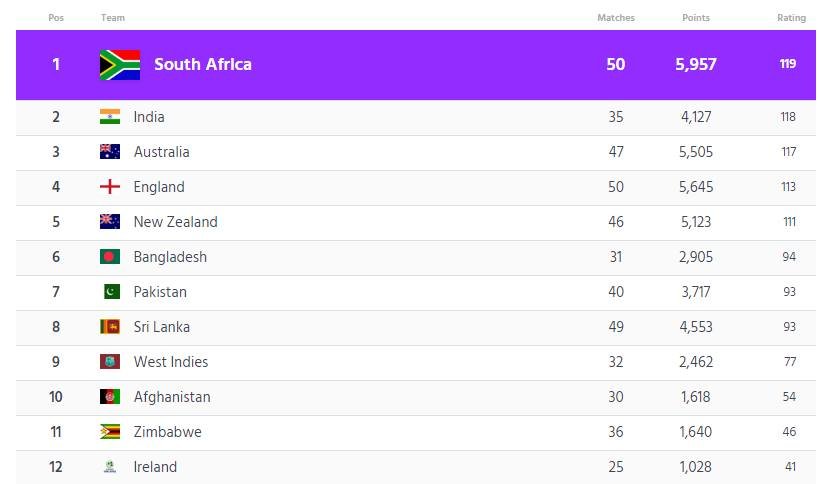The width and height of the screenshot is (819, 484).
Task: Click the Matches column header
Action: click(616, 18)
